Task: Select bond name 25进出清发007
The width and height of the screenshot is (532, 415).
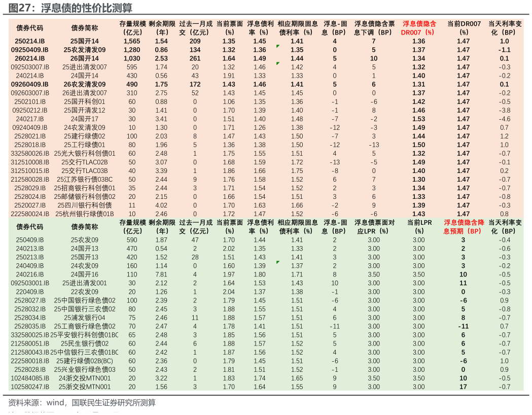Action: [x=85, y=67]
